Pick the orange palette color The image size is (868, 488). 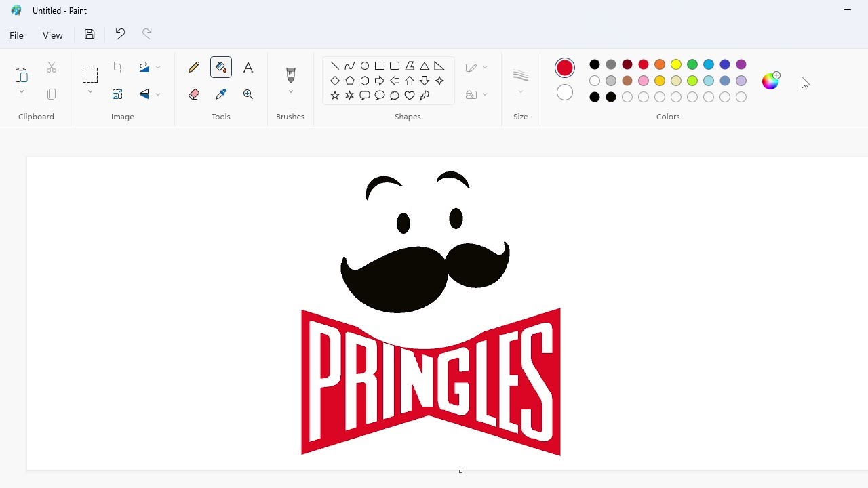[x=660, y=64]
